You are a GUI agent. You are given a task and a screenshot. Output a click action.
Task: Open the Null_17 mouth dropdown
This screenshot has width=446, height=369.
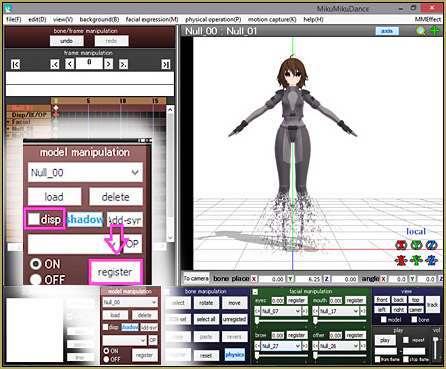click(338, 311)
